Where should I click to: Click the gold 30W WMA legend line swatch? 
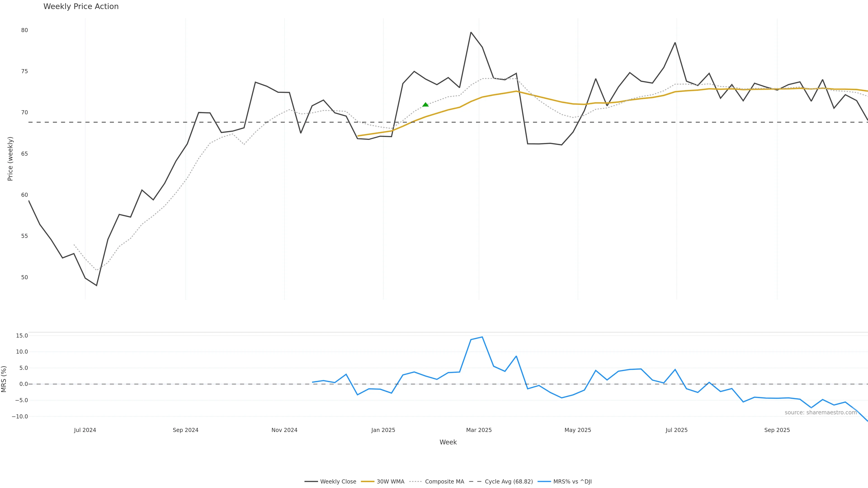coord(368,482)
